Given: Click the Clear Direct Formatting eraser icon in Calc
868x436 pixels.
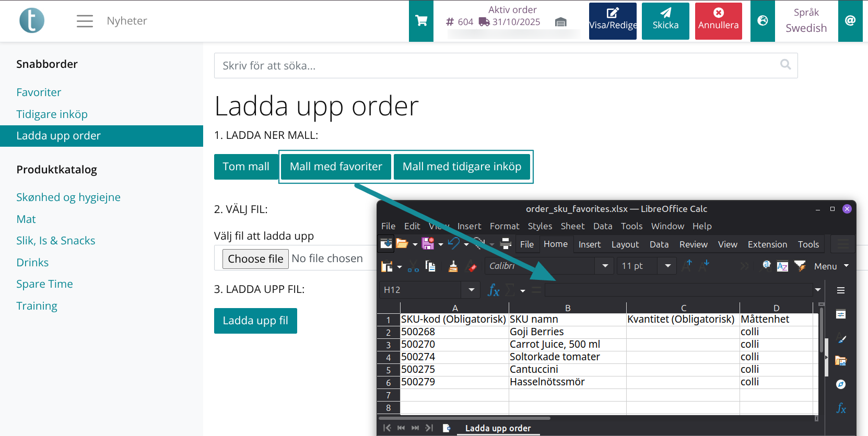Looking at the screenshot, I should point(472,266).
